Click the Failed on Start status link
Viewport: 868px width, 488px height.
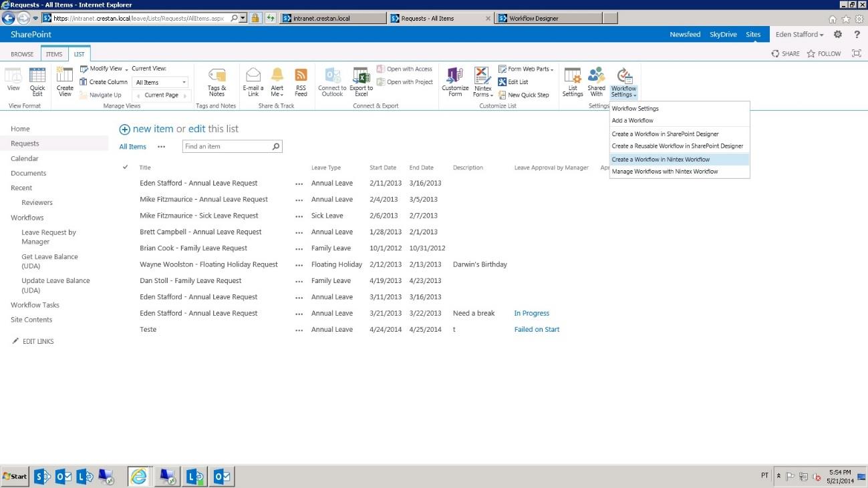537,330
